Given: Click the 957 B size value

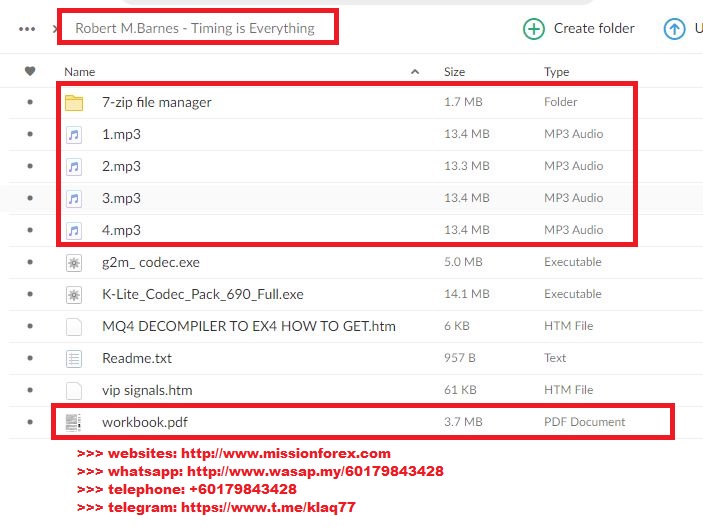Looking at the screenshot, I should [x=460, y=358].
